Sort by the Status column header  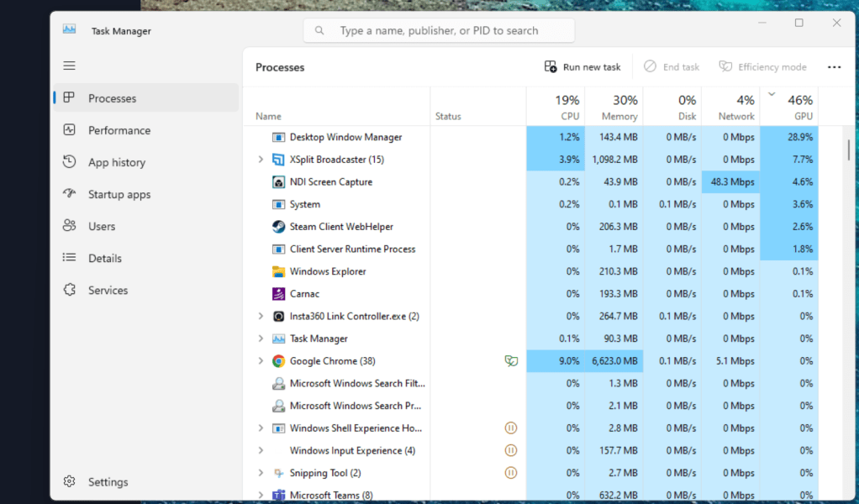pos(478,106)
